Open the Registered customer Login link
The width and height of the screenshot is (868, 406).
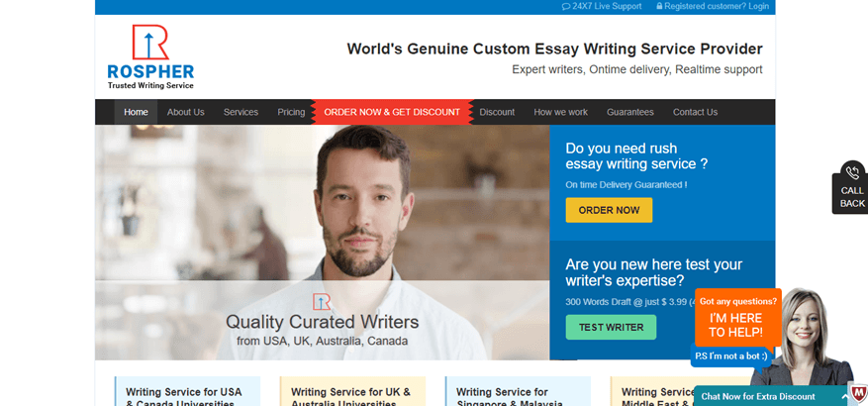point(717,7)
